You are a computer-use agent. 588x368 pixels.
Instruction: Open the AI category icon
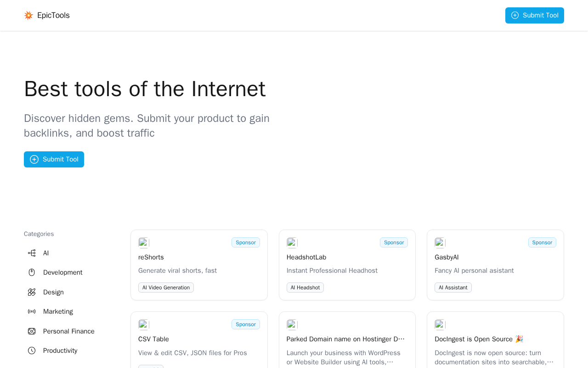point(32,253)
